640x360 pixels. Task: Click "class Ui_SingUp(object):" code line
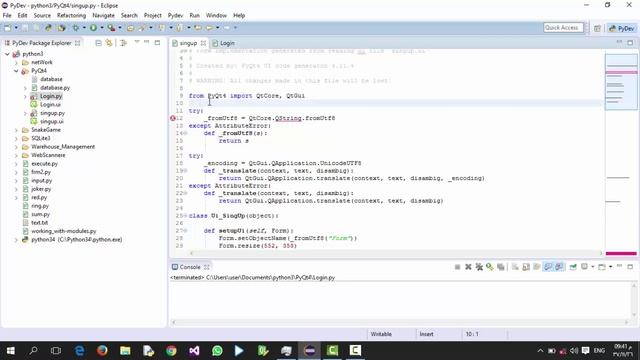tap(233, 216)
